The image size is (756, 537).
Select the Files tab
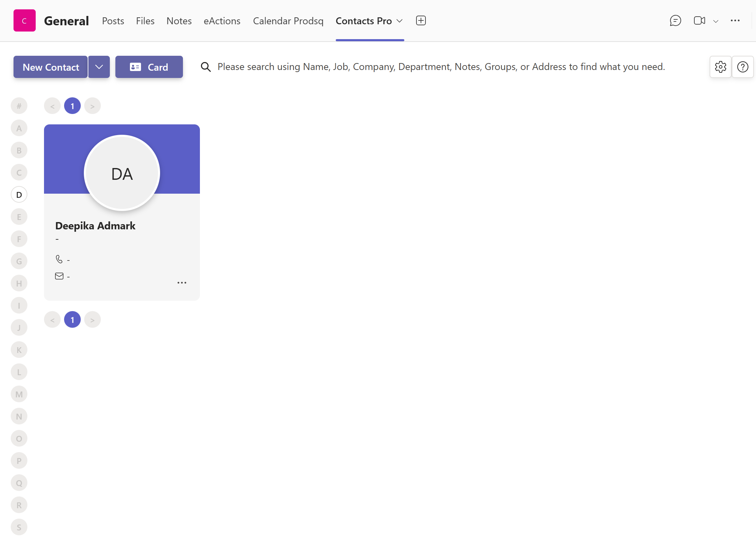point(145,21)
